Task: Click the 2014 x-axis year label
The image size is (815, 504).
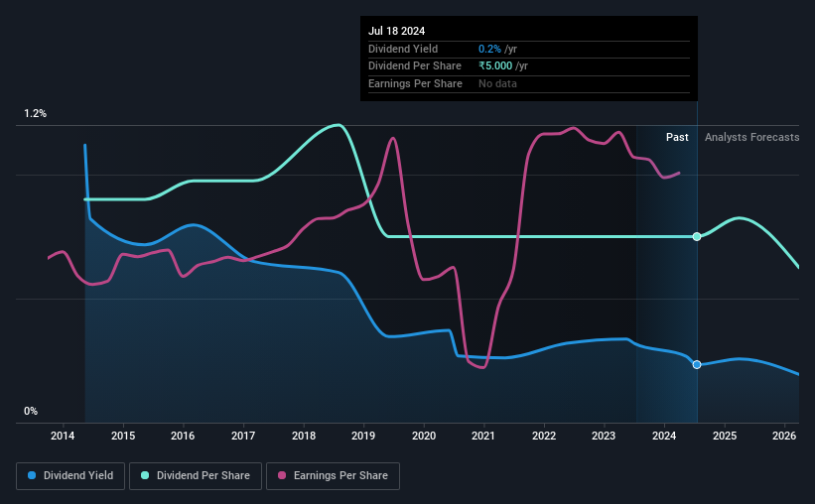Action: [x=63, y=436]
